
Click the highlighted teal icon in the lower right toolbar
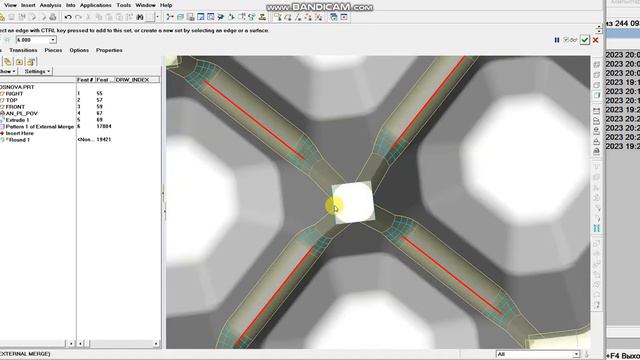(597, 228)
